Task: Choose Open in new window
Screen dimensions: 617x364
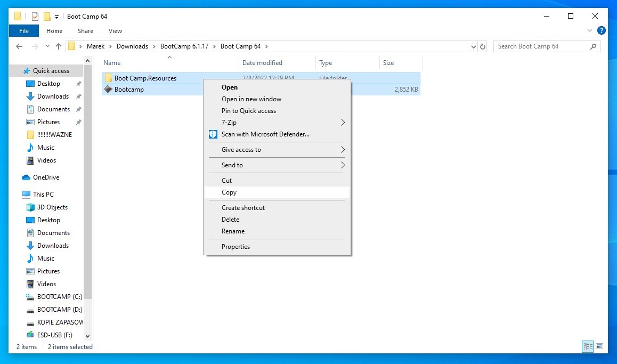Action: (x=277, y=99)
